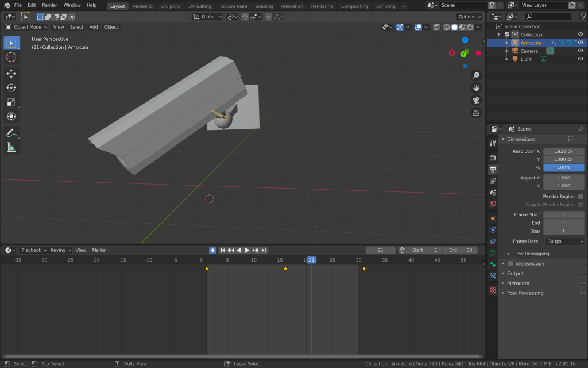Open the Frame Rate dropdown
Viewport: 588px width, 368px height.
(564, 241)
